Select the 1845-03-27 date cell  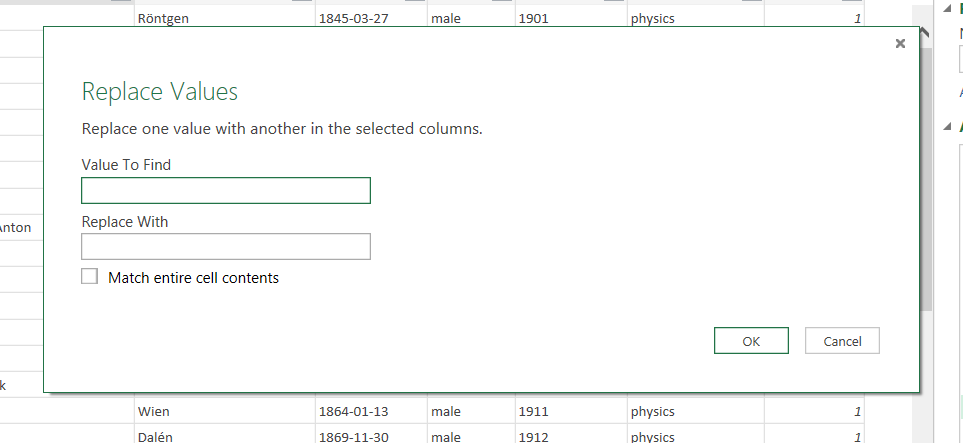pos(366,18)
